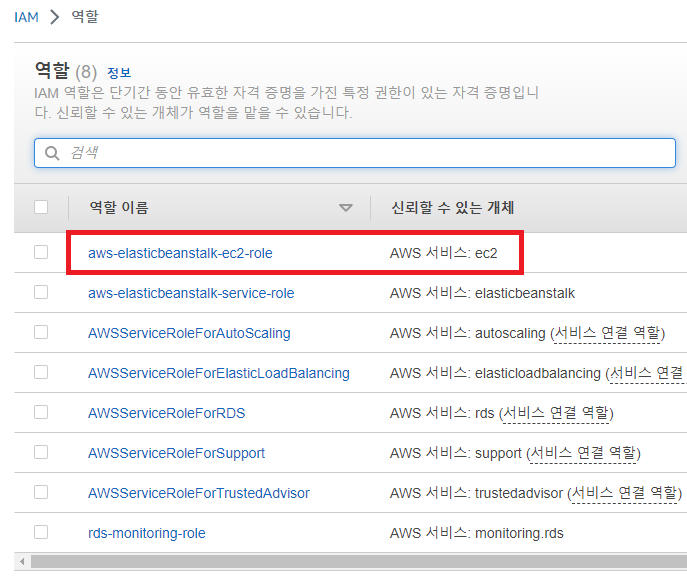Click the 역할 이름 column header
The height and width of the screenshot is (582, 687).
click(119, 207)
